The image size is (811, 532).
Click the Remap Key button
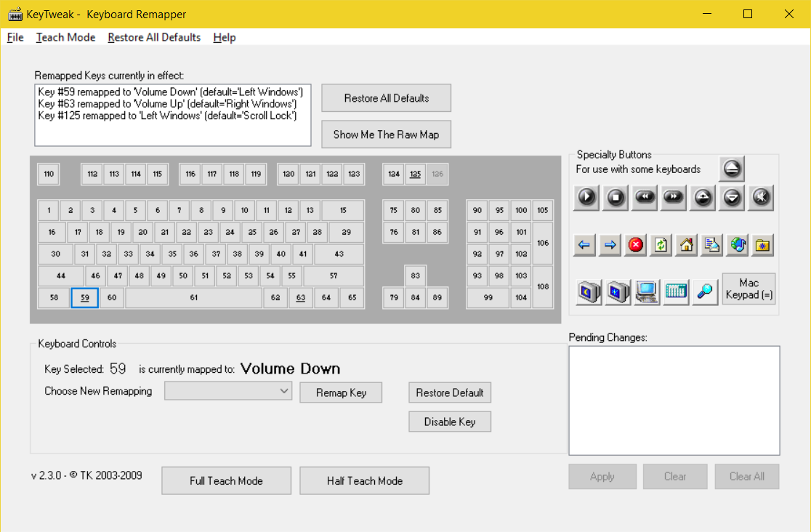tap(341, 392)
